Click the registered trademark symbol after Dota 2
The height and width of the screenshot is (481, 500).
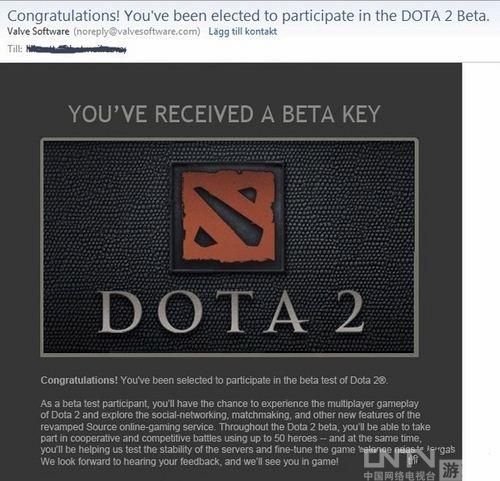(x=383, y=381)
